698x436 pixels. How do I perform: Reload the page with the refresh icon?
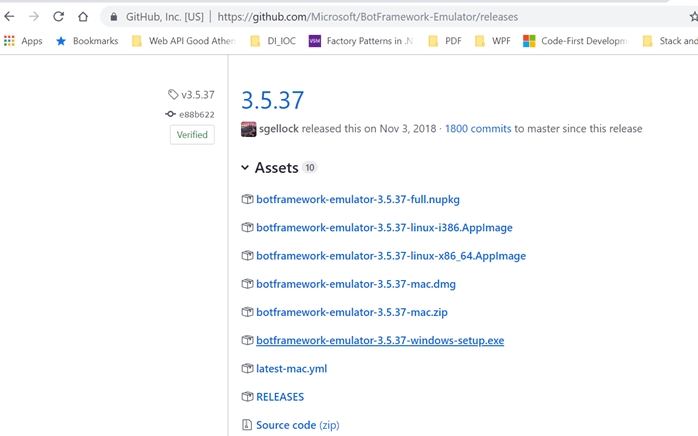point(58,17)
